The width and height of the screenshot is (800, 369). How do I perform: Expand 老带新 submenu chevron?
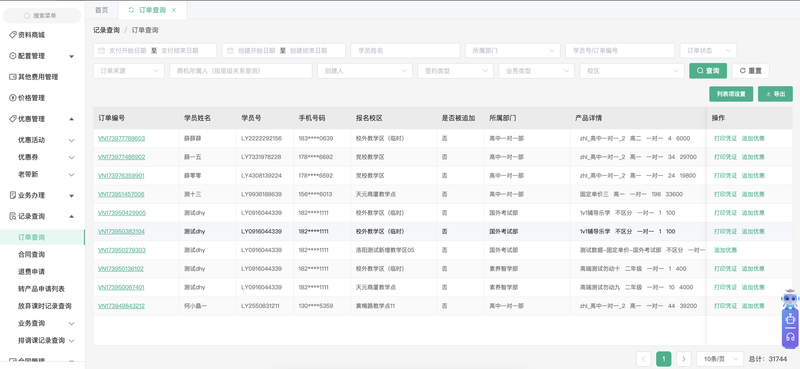pyautogui.click(x=71, y=175)
